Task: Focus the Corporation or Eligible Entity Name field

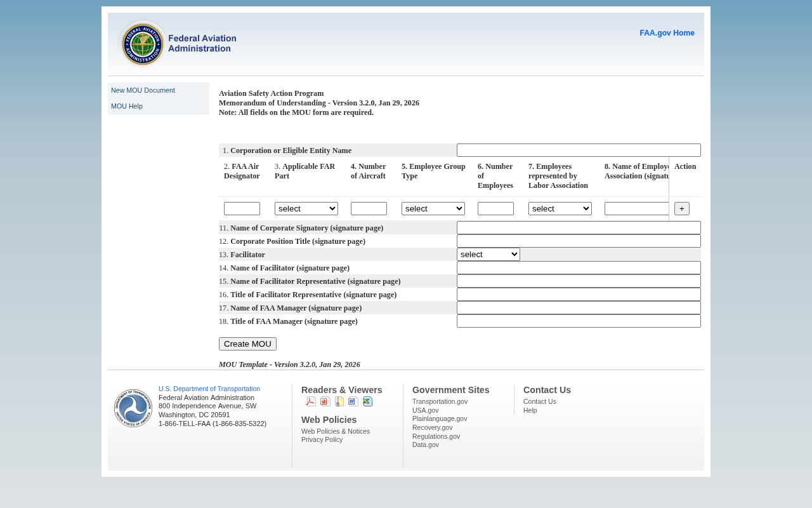Action: tap(579, 150)
